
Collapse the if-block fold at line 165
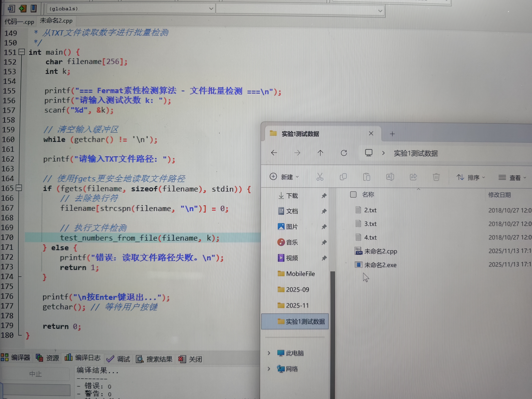tap(19, 188)
